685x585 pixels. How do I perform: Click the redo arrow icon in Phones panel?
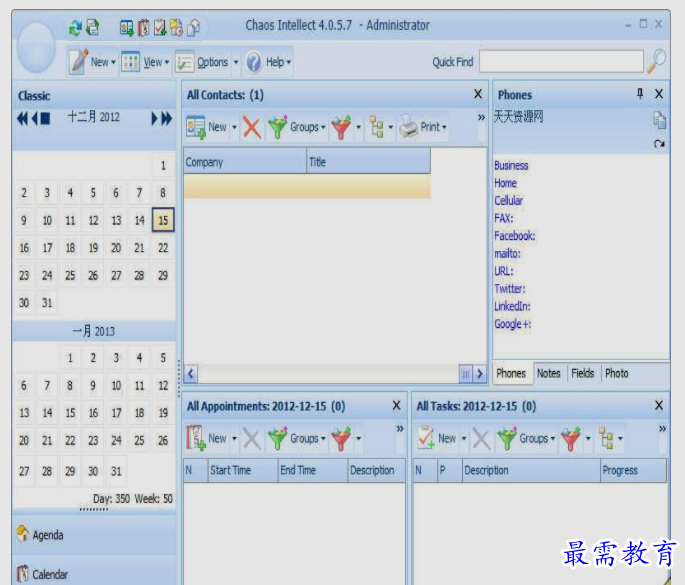point(659,144)
